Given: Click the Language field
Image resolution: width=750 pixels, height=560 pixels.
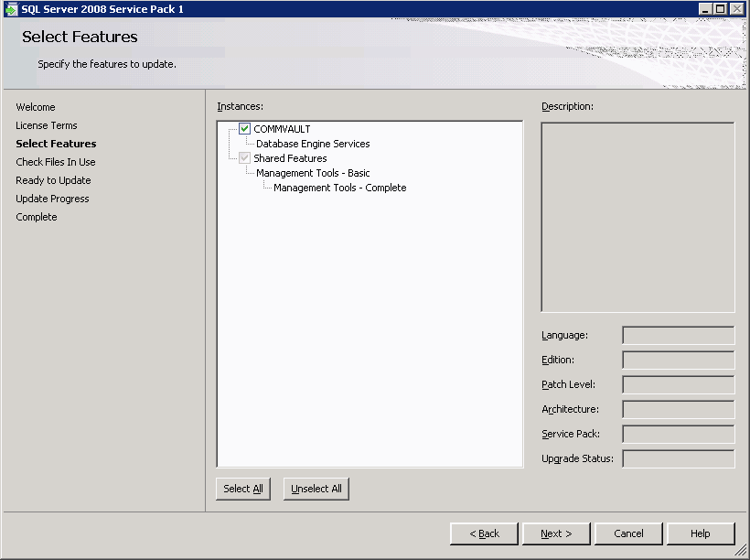Looking at the screenshot, I should (679, 335).
